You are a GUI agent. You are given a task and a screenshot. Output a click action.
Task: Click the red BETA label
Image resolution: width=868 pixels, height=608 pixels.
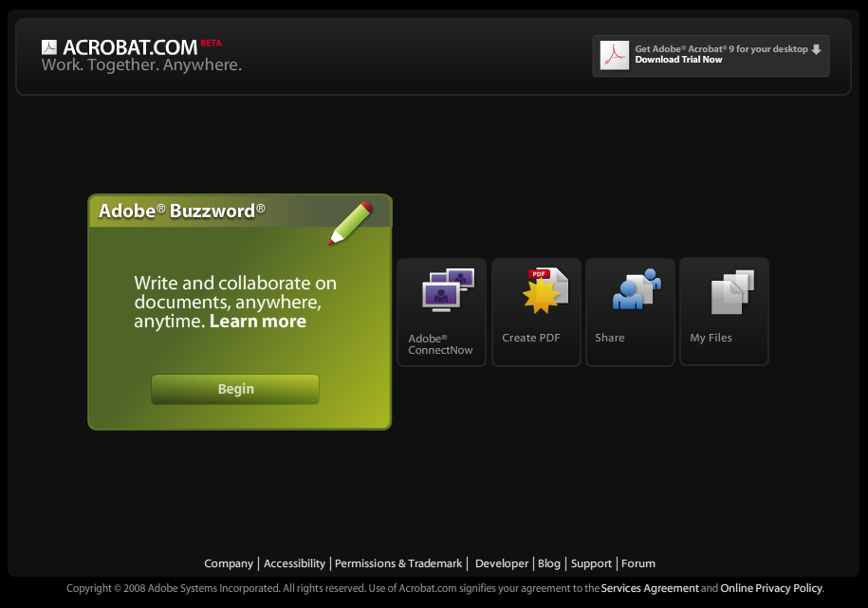pyautogui.click(x=211, y=44)
